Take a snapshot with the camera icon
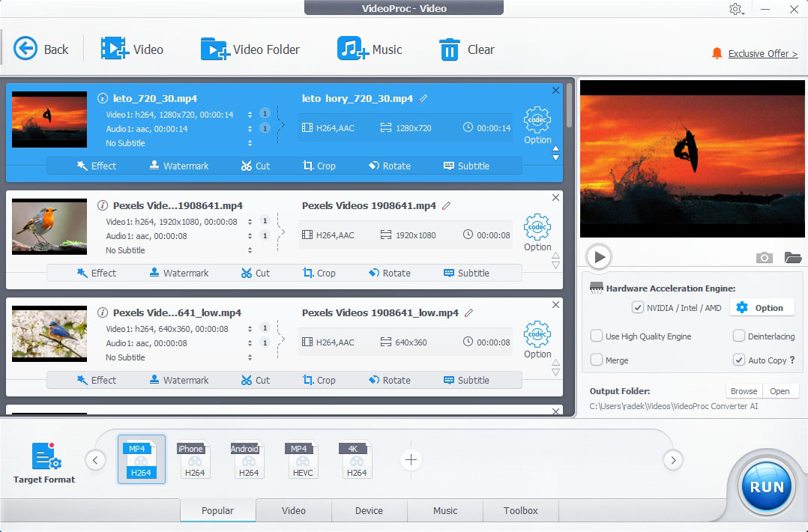Viewport: 808px width, 532px height. click(764, 258)
